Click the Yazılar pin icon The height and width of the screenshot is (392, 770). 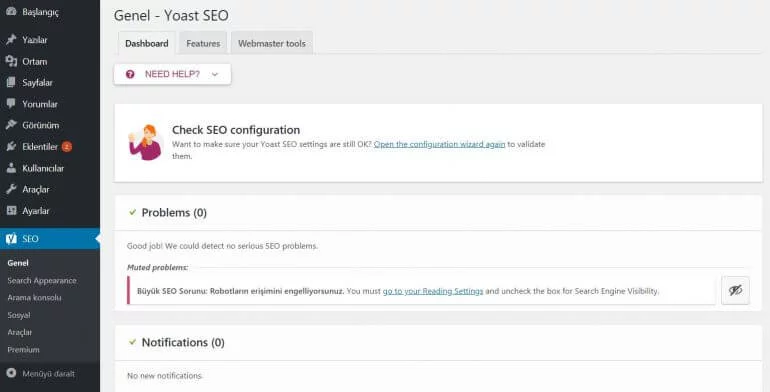(x=11, y=40)
